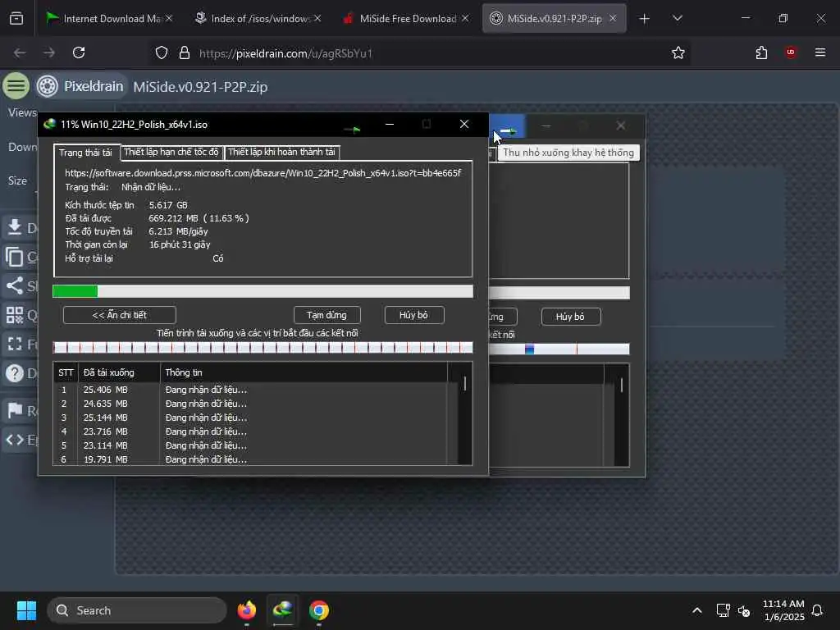Open the Firefox application menu
The width and height of the screenshot is (840, 630).
coord(820,52)
